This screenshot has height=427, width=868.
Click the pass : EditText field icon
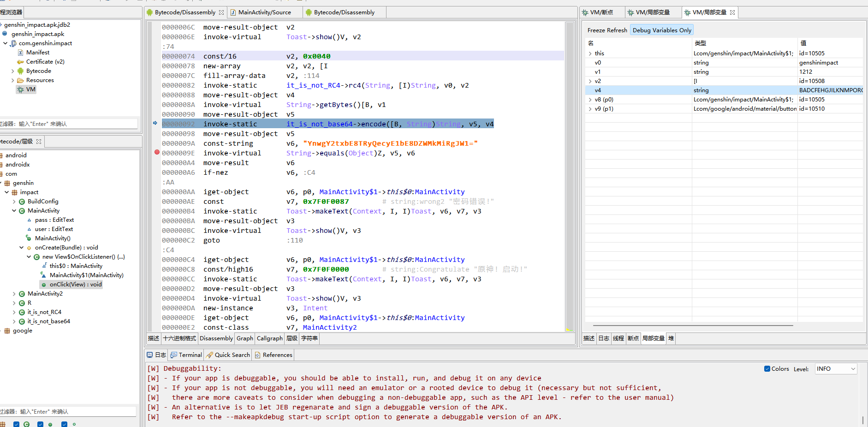[29, 220]
